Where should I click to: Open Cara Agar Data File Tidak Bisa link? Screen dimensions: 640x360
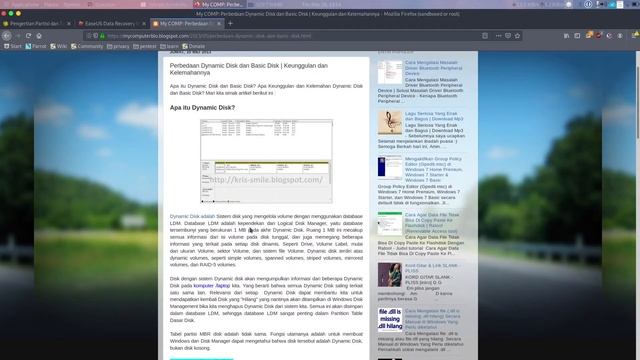(433, 223)
